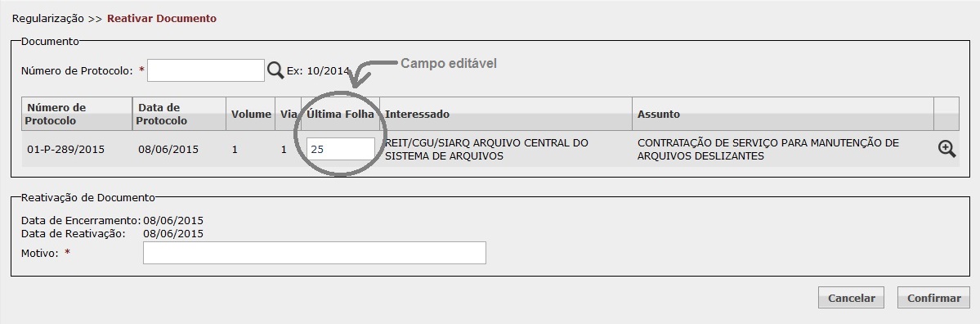Select the REIT/CGU/SIARQ interessado cell

pyautogui.click(x=487, y=150)
